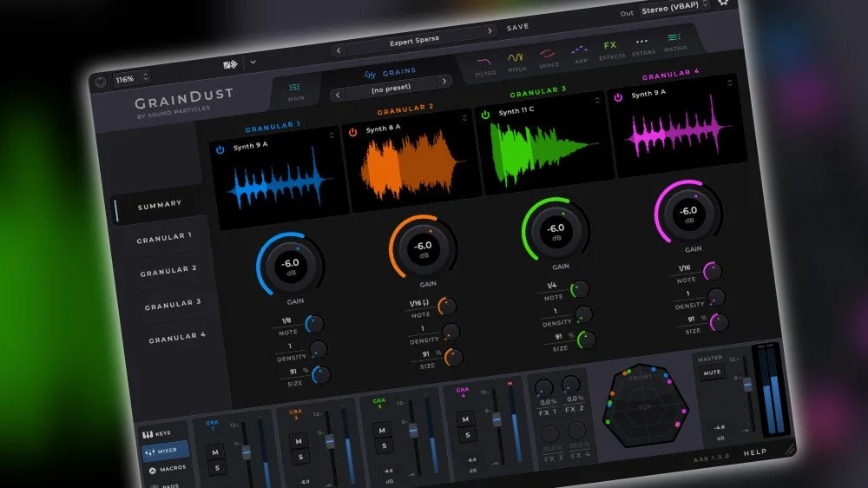Click the SAVE button
868x488 pixels.
pyautogui.click(x=517, y=27)
